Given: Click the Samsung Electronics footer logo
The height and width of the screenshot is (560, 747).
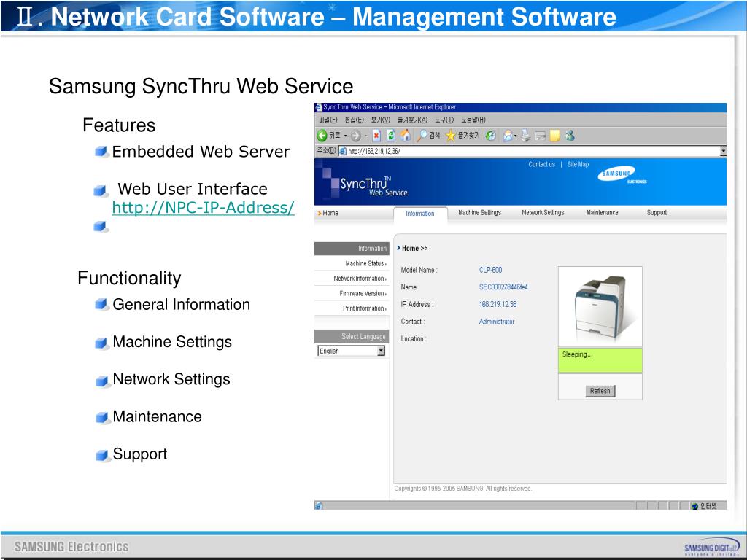Looking at the screenshot, I should [71, 547].
